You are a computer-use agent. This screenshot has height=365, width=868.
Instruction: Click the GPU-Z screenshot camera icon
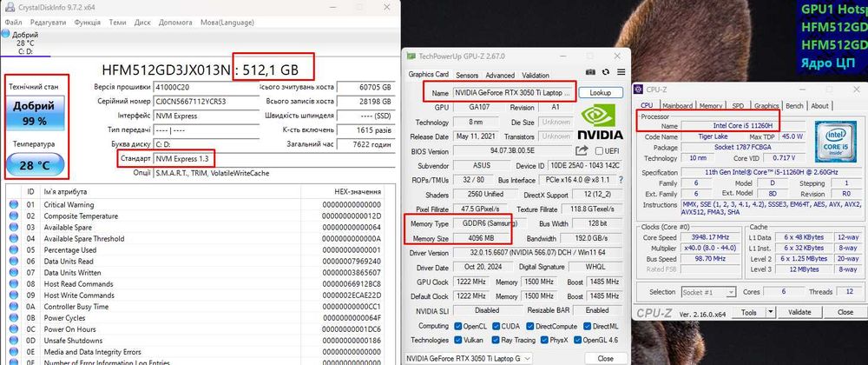590,72
